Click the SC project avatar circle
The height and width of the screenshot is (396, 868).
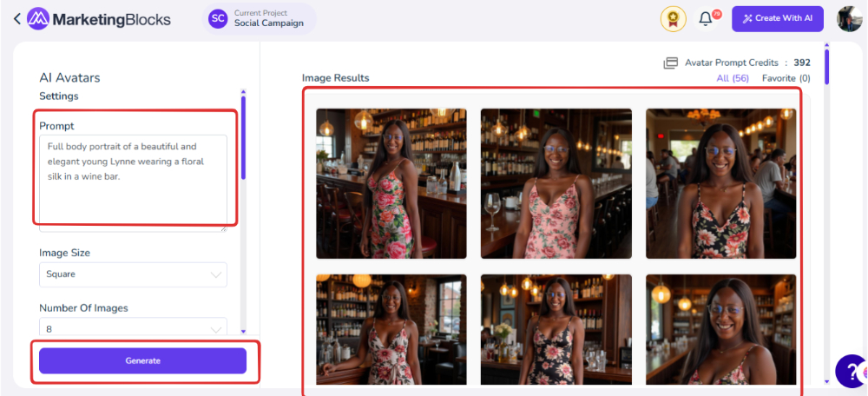218,18
